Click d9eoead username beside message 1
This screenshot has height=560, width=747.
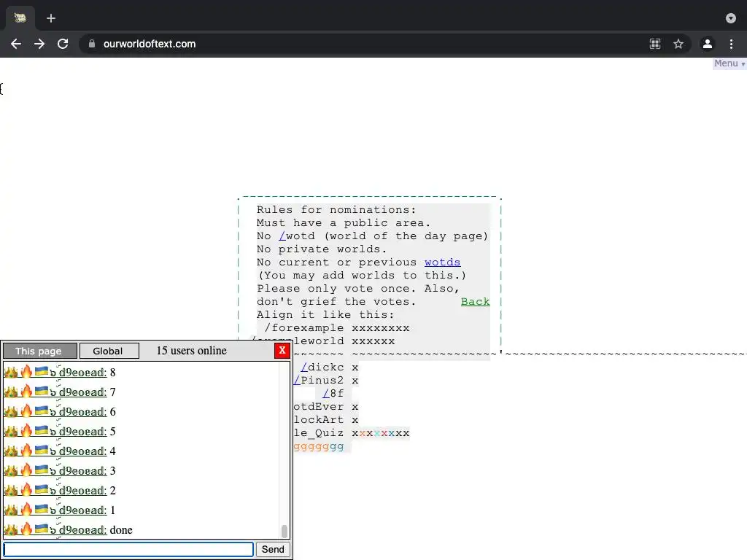pyautogui.click(x=82, y=510)
